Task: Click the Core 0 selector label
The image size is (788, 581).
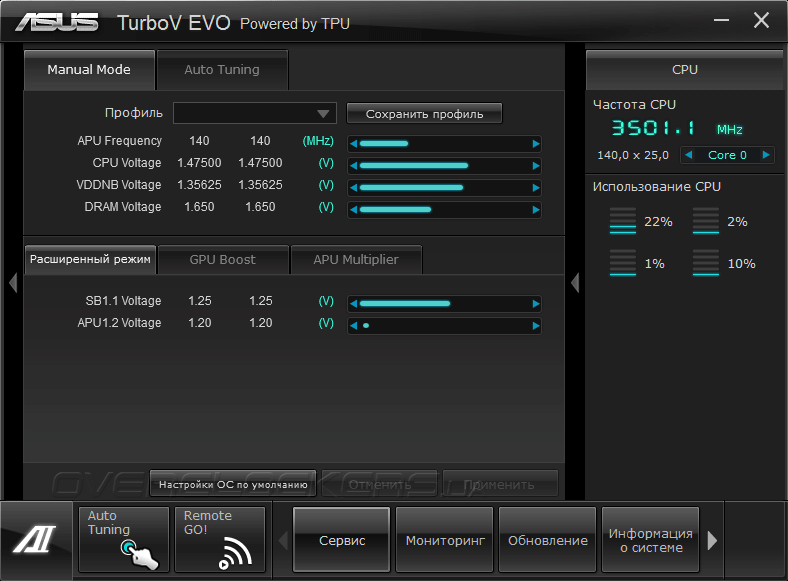Action: (727, 155)
